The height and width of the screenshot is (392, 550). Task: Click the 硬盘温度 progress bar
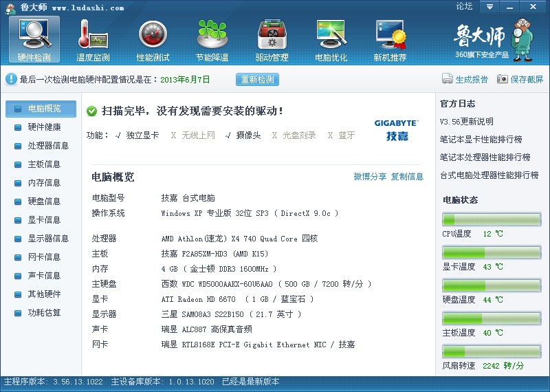click(492, 285)
